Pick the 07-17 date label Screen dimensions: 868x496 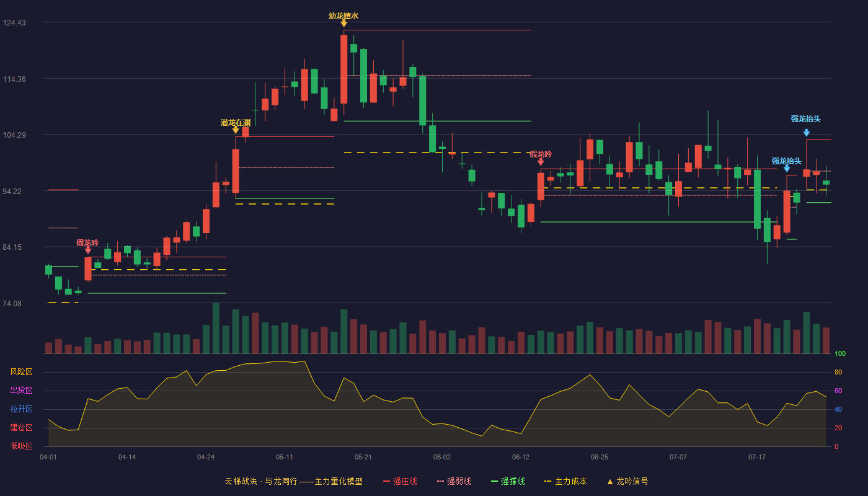pyautogui.click(x=757, y=457)
